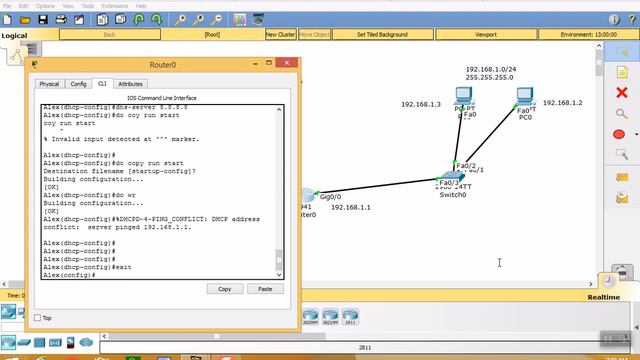
Task: Open the Edit menu
Action: [x=23, y=6]
